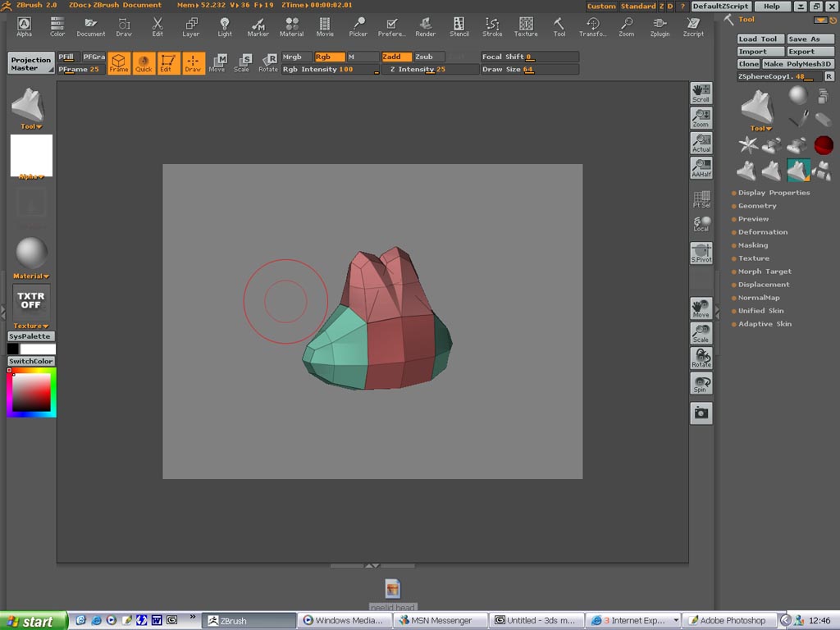Click the Scroll canvas navigation icon
The height and width of the screenshot is (630, 840).
click(701, 93)
